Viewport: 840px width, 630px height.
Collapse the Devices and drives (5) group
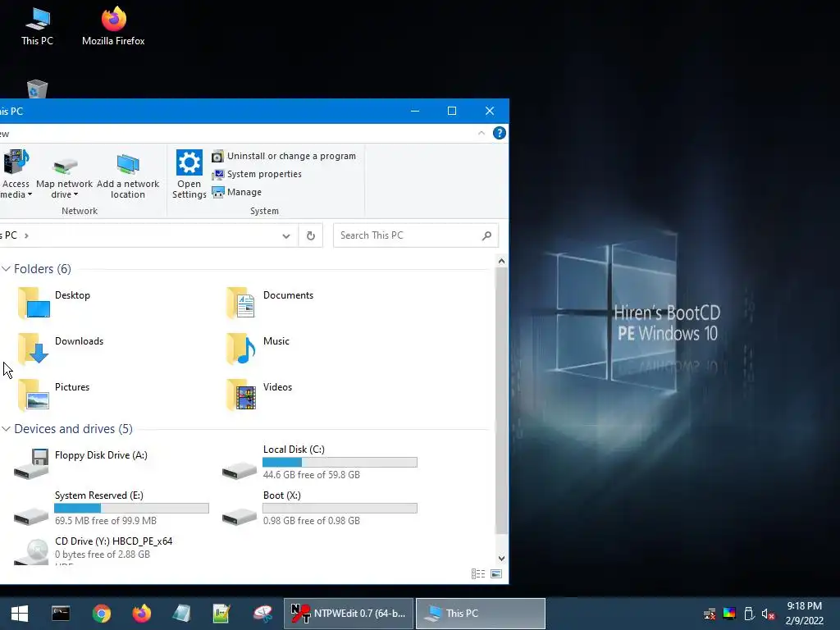[x=6, y=428]
